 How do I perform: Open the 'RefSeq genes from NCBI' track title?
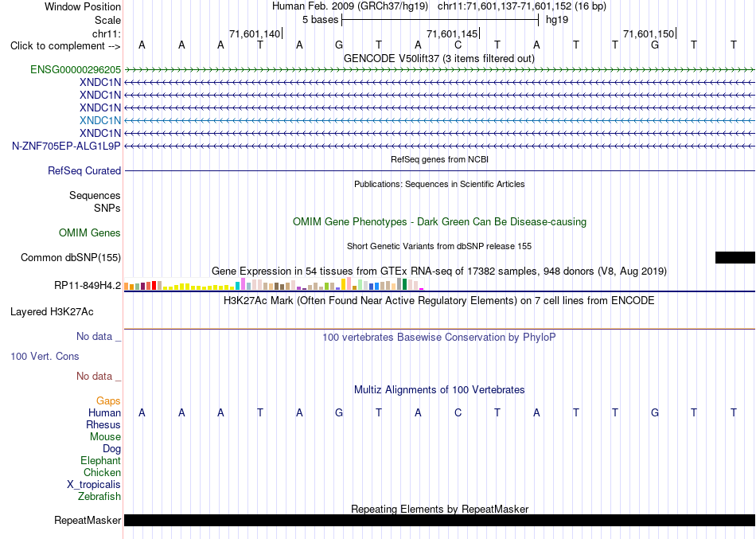(440, 159)
